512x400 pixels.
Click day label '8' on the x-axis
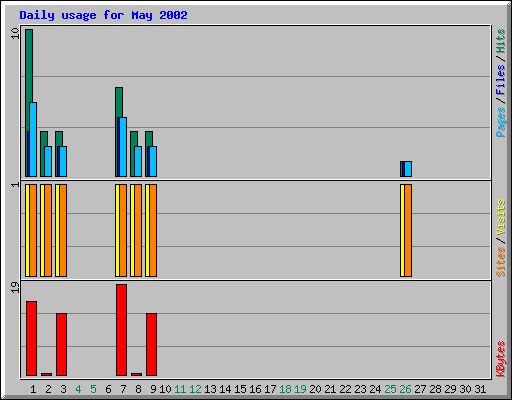[138, 389]
